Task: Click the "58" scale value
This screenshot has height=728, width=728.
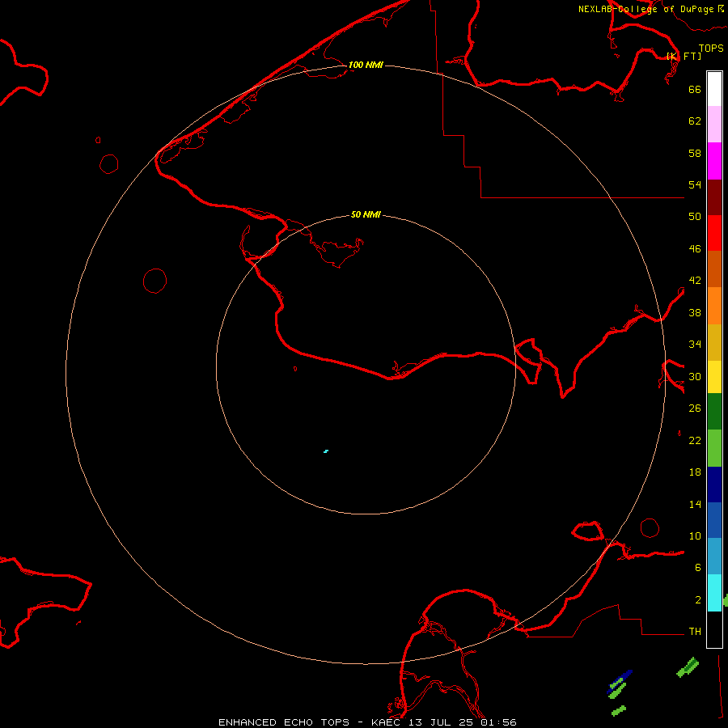Action: click(x=695, y=153)
